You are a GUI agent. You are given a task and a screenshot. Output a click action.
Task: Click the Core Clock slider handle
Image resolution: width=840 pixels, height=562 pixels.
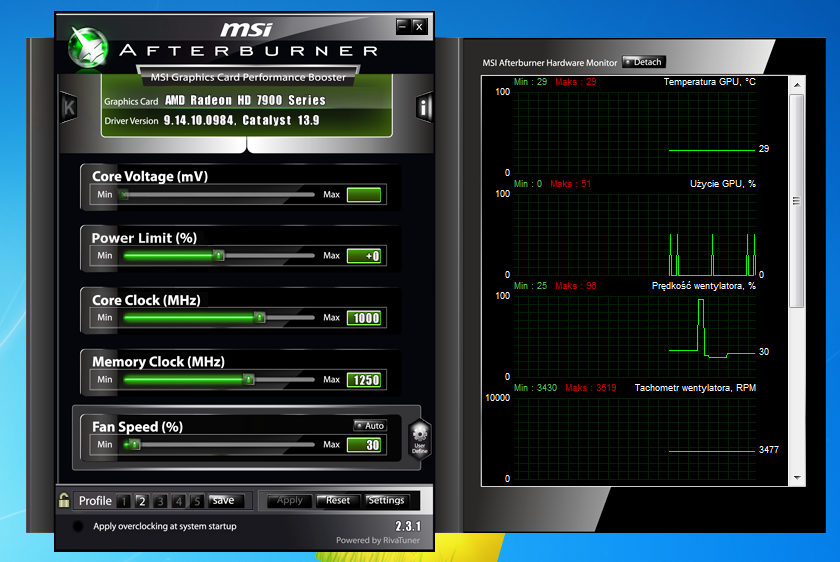259,318
